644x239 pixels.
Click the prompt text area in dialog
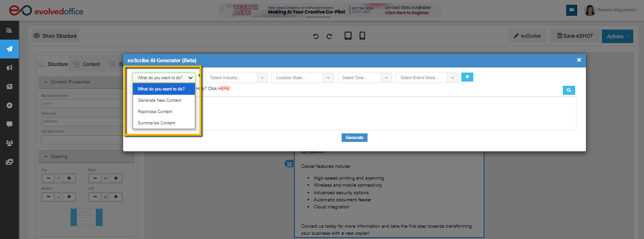click(354, 113)
